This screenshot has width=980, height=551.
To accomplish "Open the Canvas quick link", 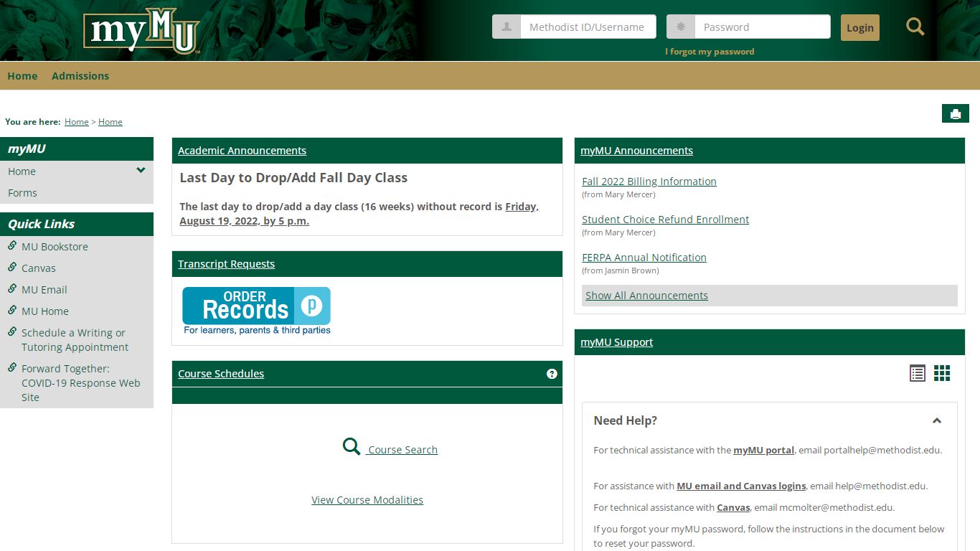I will (x=39, y=268).
